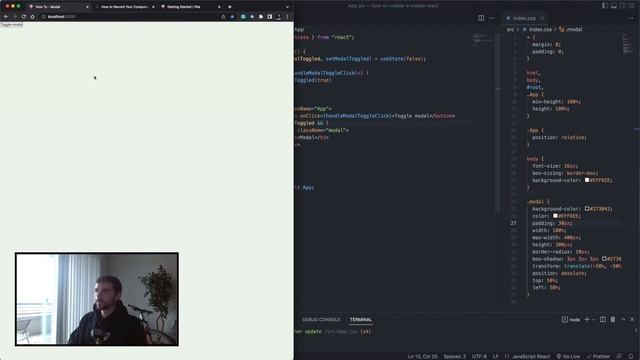Click the webcam overlay thumbnail
640x360 pixels.
tap(97, 299)
